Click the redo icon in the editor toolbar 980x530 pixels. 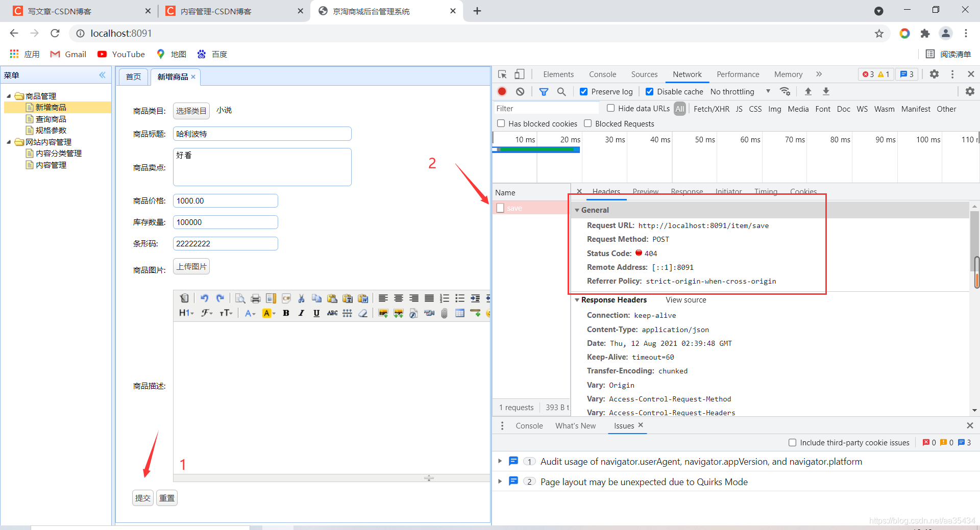pos(220,298)
